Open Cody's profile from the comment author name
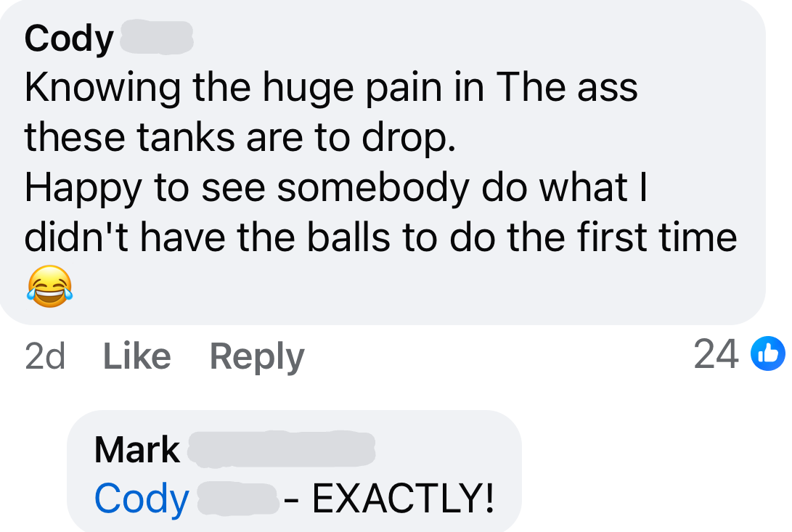Image resolution: width=792 pixels, height=532 pixels. (x=69, y=39)
